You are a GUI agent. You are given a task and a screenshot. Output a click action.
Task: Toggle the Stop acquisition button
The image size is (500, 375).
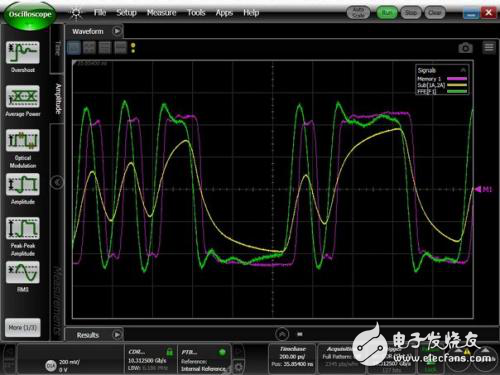(411, 13)
